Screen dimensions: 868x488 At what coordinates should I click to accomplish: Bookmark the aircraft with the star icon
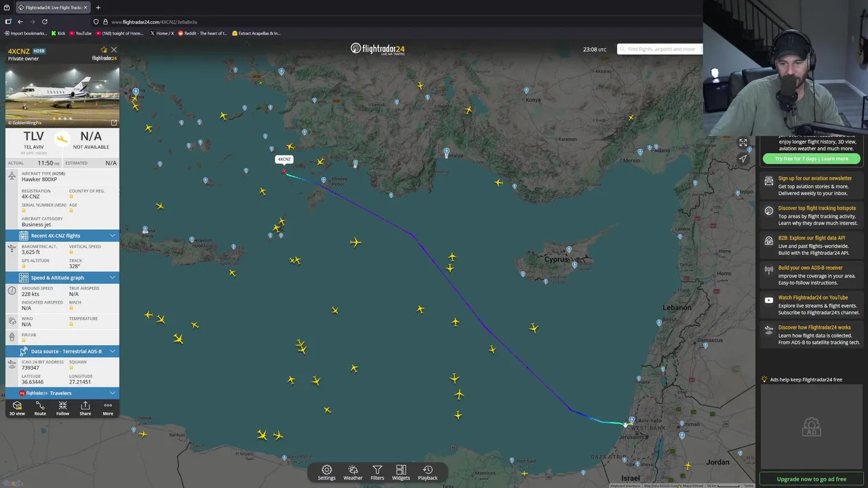click(x=104, y=49)
